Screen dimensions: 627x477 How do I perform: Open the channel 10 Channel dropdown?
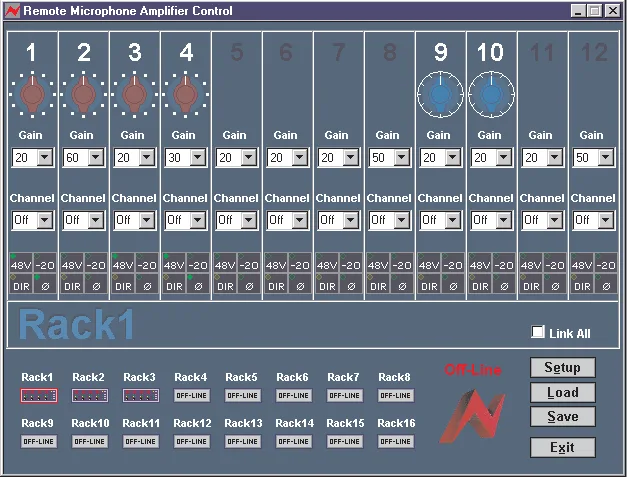tap(491, 220)
